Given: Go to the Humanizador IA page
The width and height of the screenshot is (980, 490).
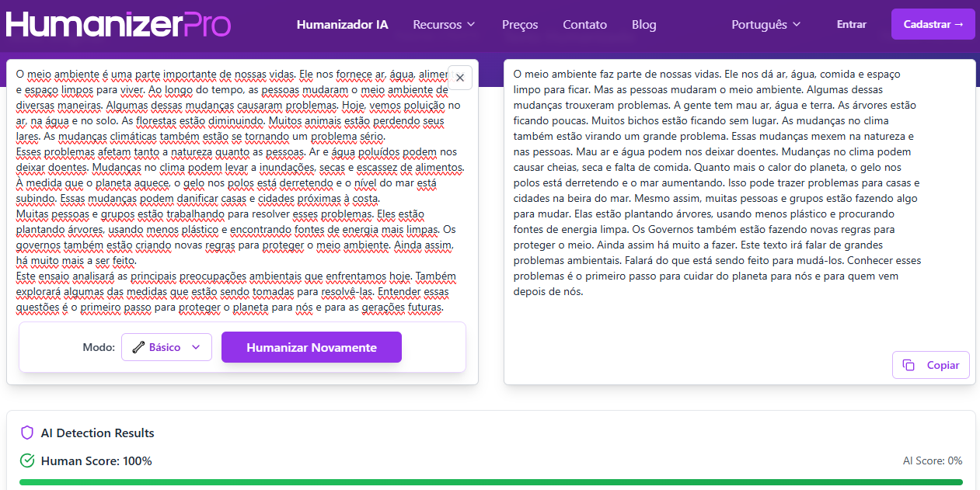Looking at the screenshot, I should pyautogui.click(x=342, y=25).
